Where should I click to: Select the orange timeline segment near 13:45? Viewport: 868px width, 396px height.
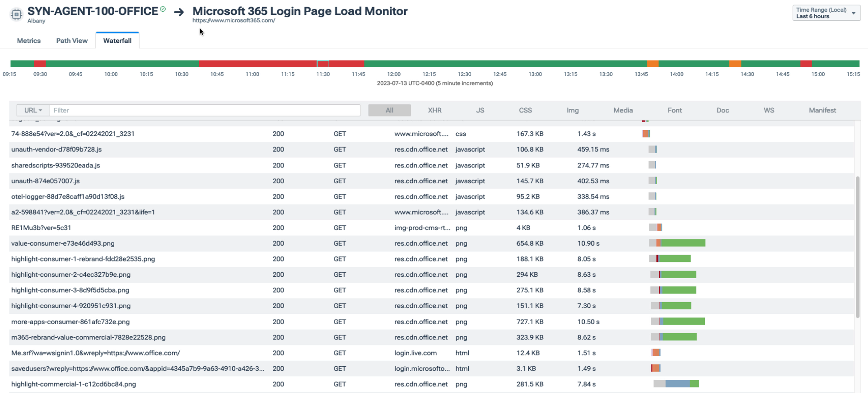click(x=653, y=64)
